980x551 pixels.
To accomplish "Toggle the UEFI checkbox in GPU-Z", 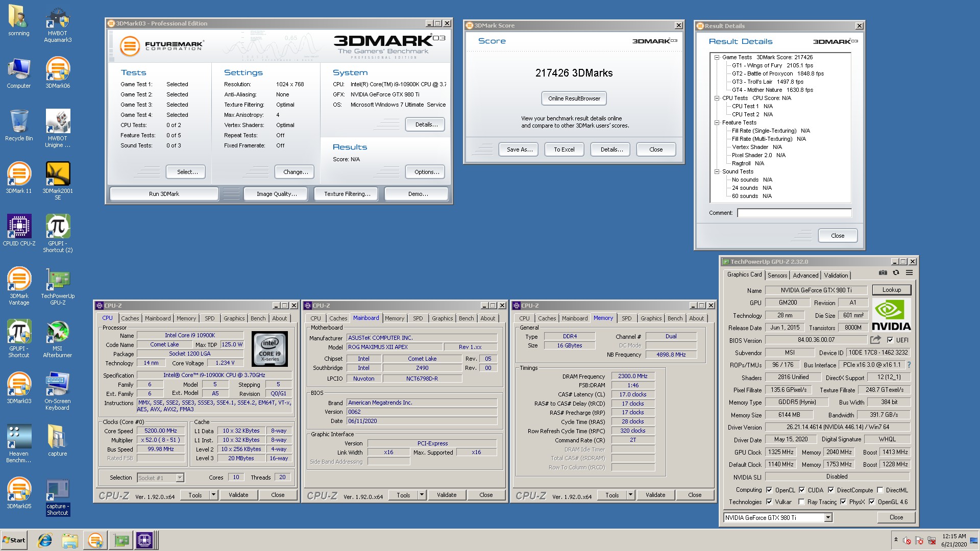I will [890, 340].
